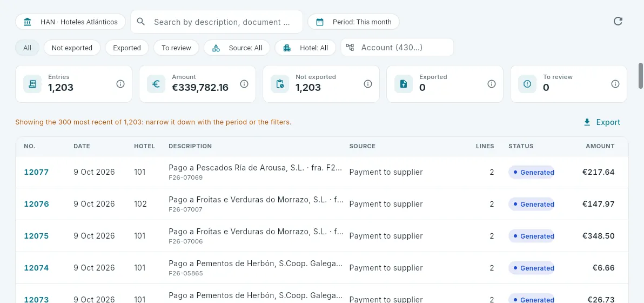Click the euro icon on Amount card
Screen dimensions: 644x303
click(x=156, y=84)
